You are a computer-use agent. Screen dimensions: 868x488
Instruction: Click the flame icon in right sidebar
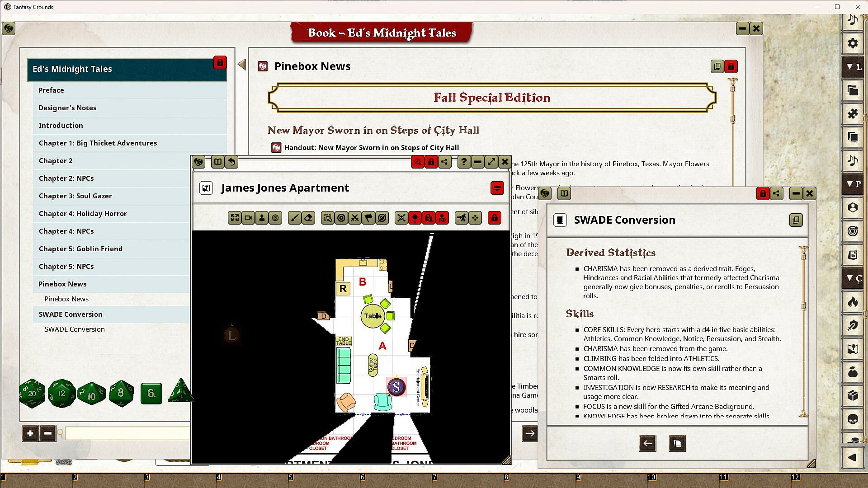tap(853, 302)
